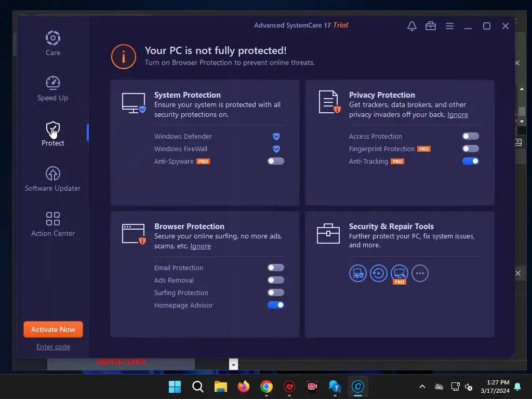
Task: Disable the Anti-Tracking switch
Action: [471, 161]
